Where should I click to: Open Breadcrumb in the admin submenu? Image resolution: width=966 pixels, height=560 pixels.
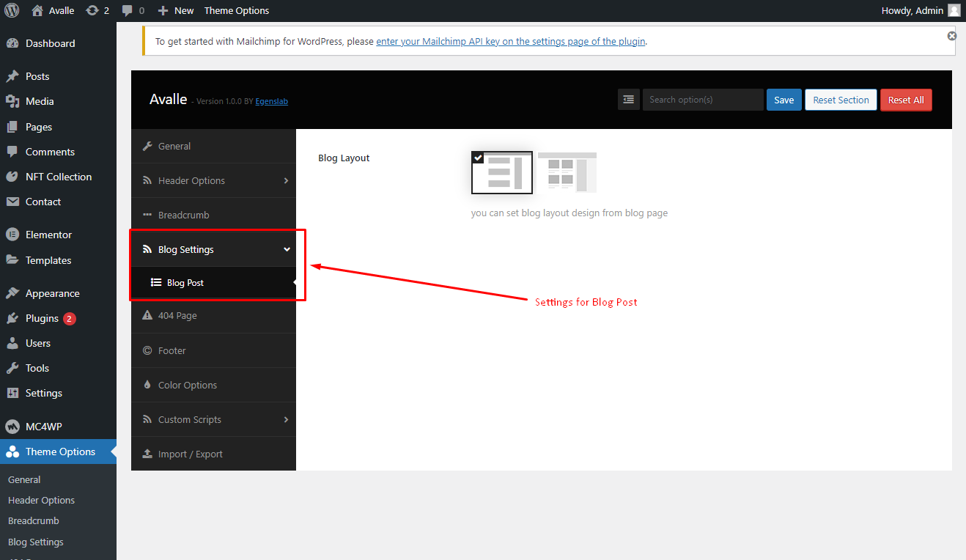click(x=34, y=520)
